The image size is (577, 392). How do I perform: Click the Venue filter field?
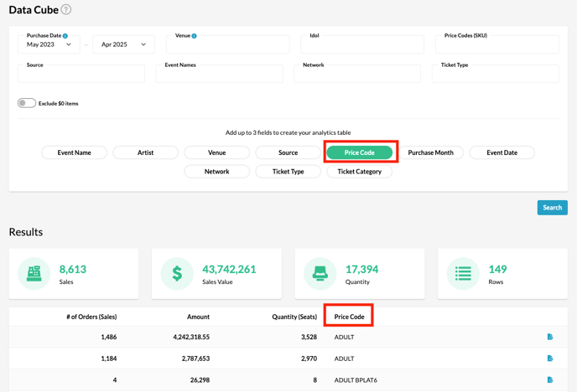(228, 44)
